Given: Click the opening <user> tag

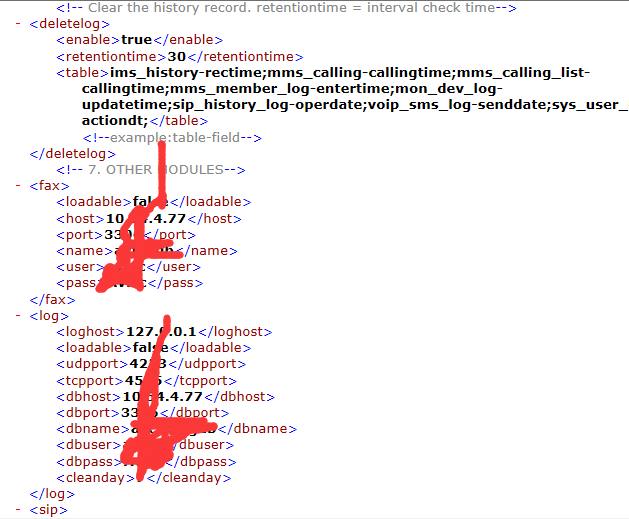Looking at the screenshot, I should (80, 267).
